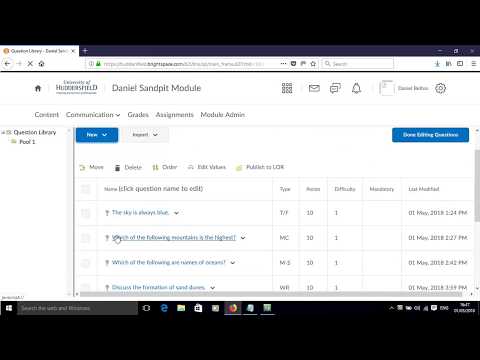Tick the checkbox for the oceans question
The width and height of the screenshot is (480, 360).
click(86, 263)
